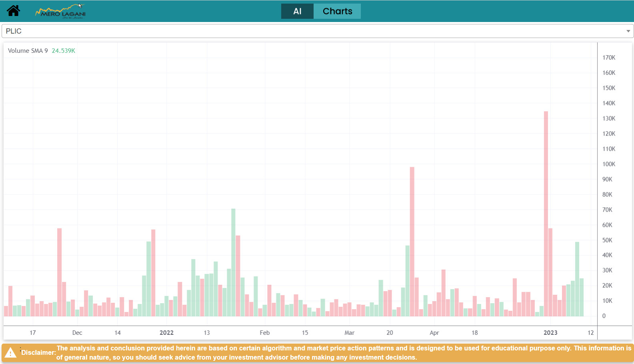The height and width of the screenshot is (364, 634).
Task: Click the 2023 label on time axis
Action: coord(550,333)
